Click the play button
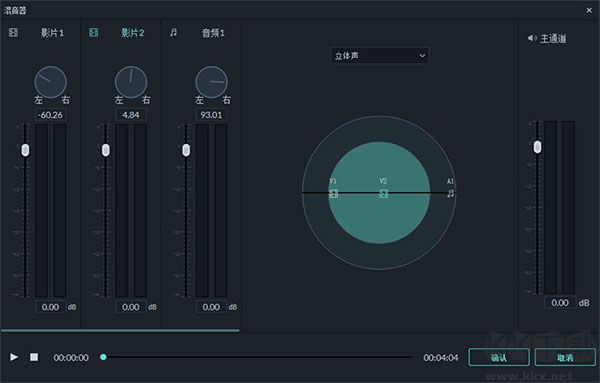Image resolution: width=600 pixels, height=383 pixels. coord(14,357)
